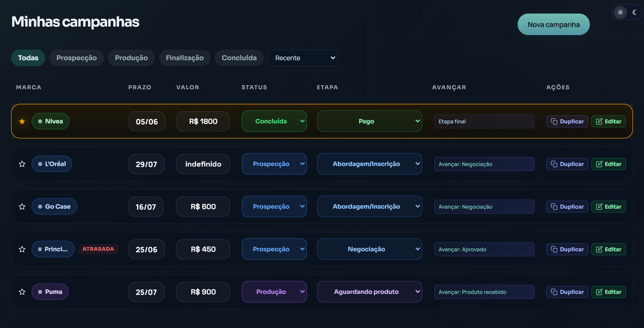Open L'Oréal status dropdown

274,164
